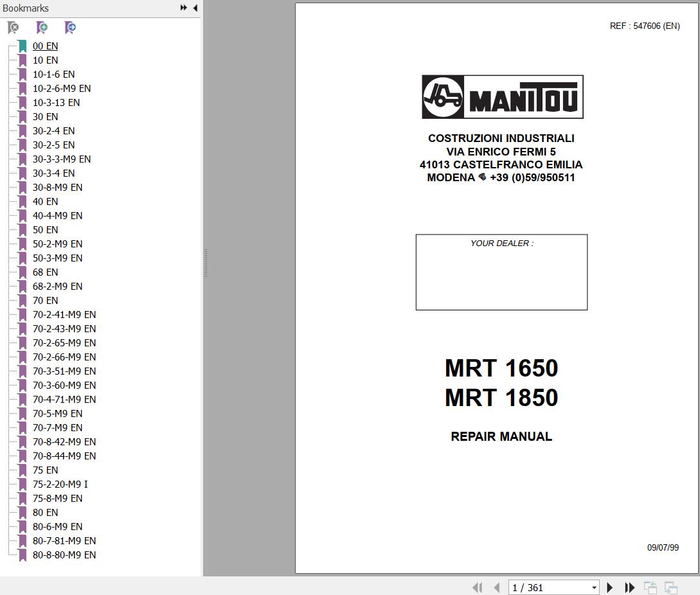Viewport: 700px width, 595px height.
Task: Select bookmark 75-2-20-M9 I
Action: click(60, 484)
